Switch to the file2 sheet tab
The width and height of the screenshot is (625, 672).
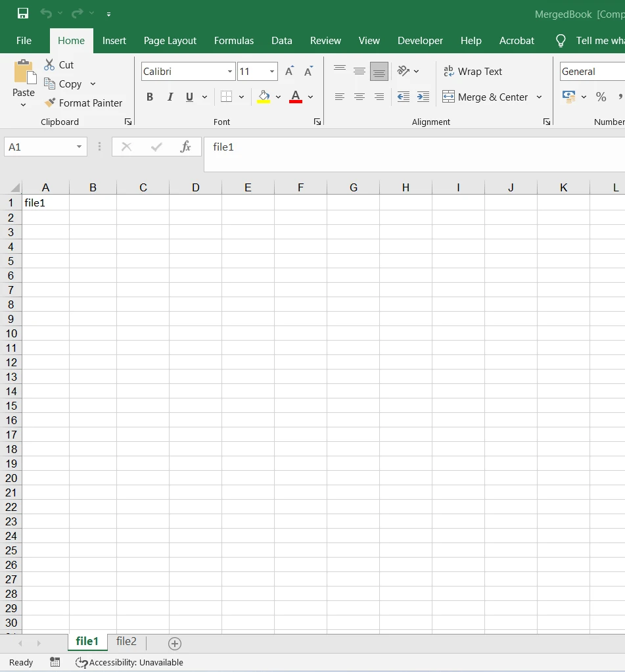(126, 642)
